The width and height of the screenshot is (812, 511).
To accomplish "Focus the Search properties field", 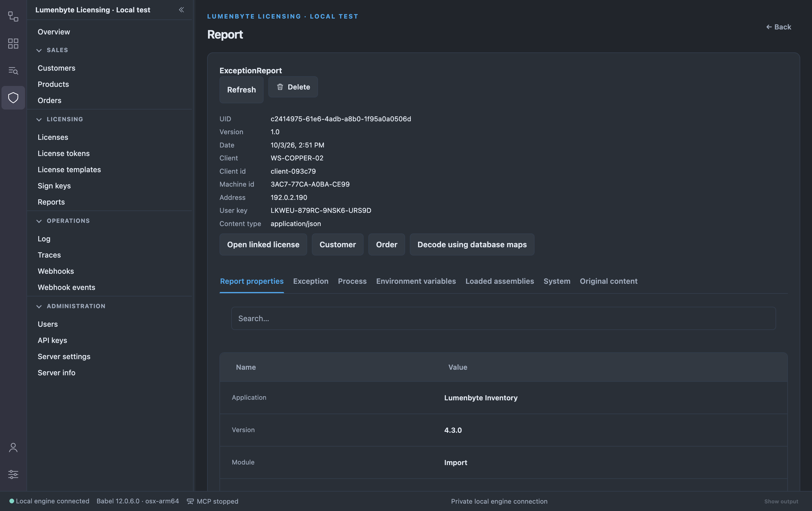I will click(503, 318).
